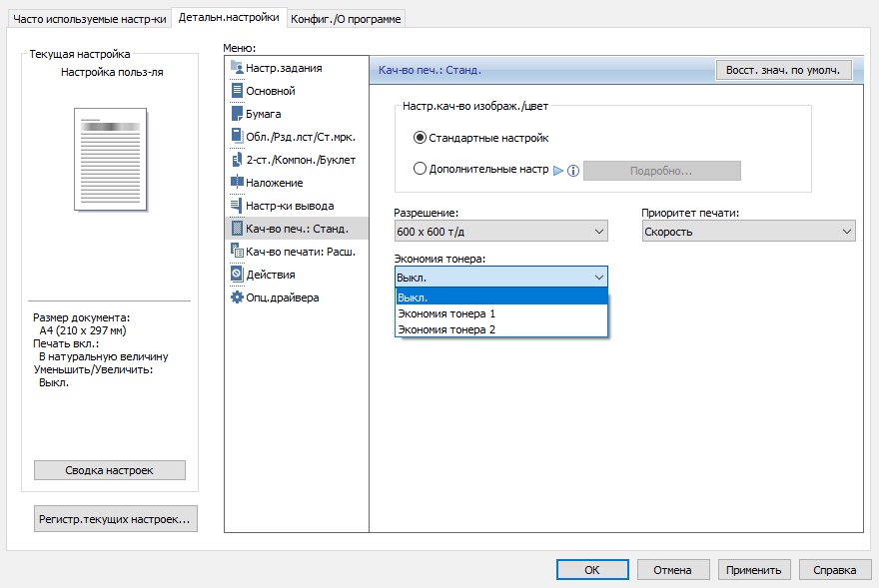Click the Опц.драйвера gear icon
This screenshot has height=588, width=879.
coord(237,297)
